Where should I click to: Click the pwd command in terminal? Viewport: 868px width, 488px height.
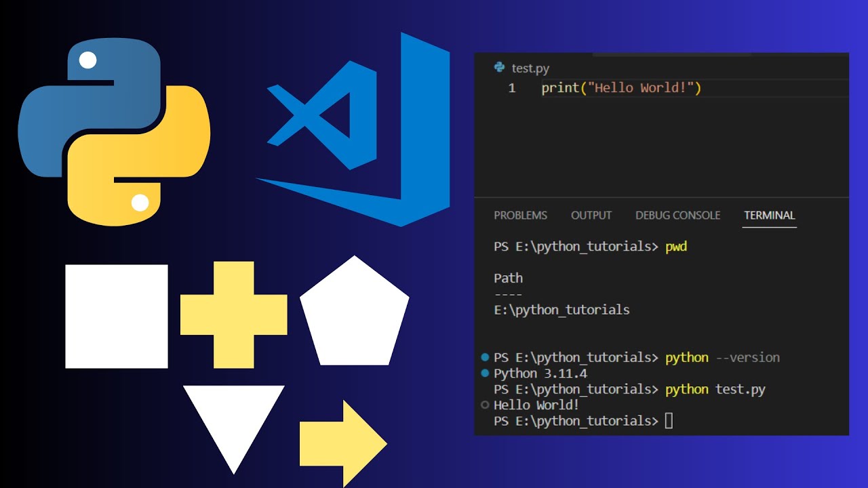coord(676,247)
